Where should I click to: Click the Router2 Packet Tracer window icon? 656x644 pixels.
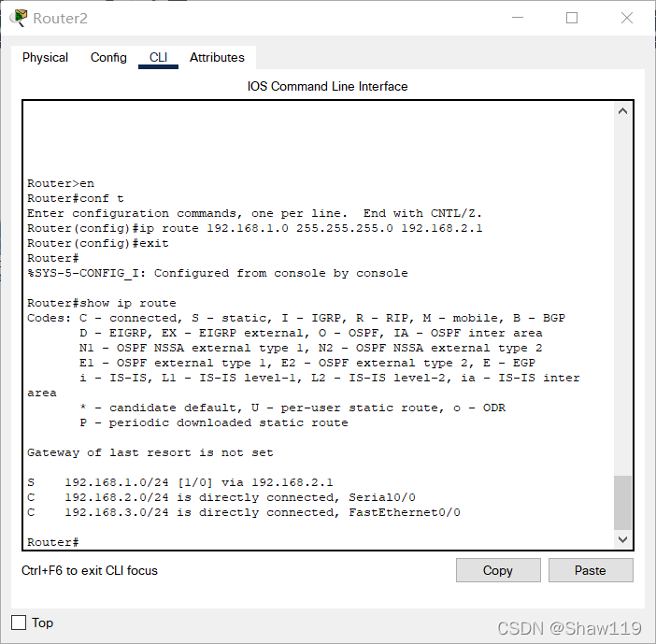(19, 18)
